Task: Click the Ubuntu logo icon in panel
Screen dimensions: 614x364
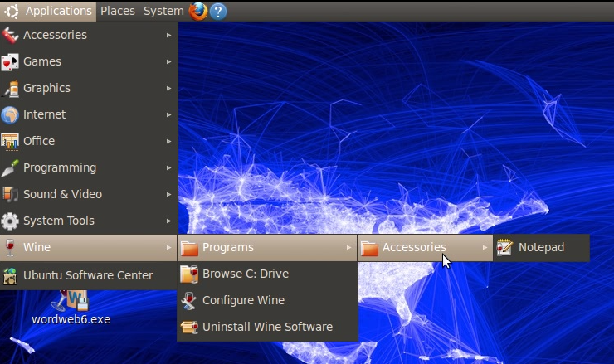Action: click(x=12, y=11)
